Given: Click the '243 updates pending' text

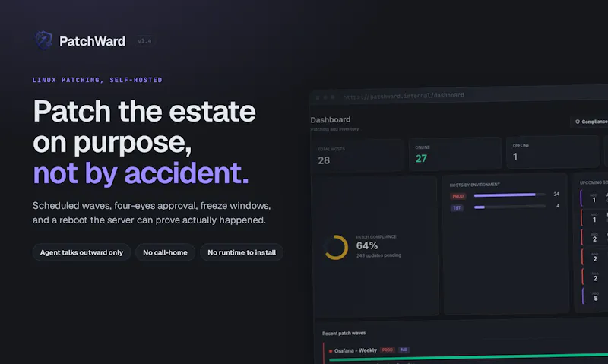Looking at the screenshot, I should pyautogui.click(x=378, y=255).
